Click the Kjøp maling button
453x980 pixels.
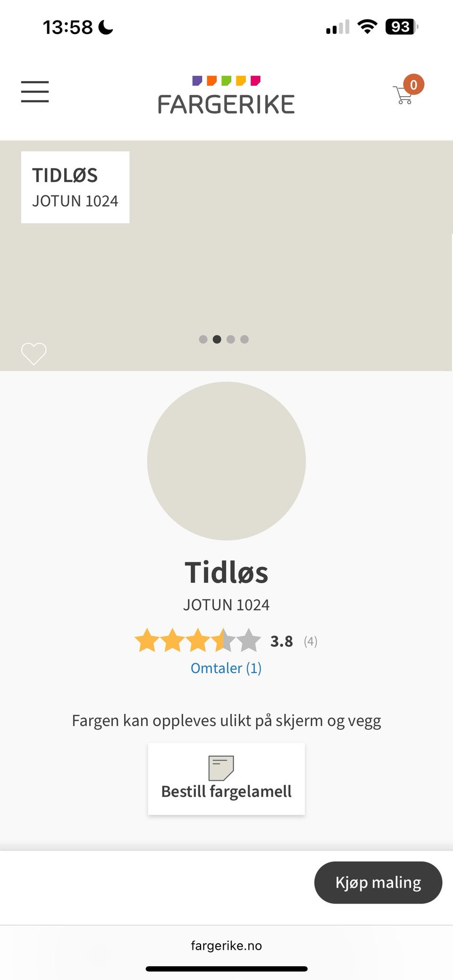click(x=378, y=883)
